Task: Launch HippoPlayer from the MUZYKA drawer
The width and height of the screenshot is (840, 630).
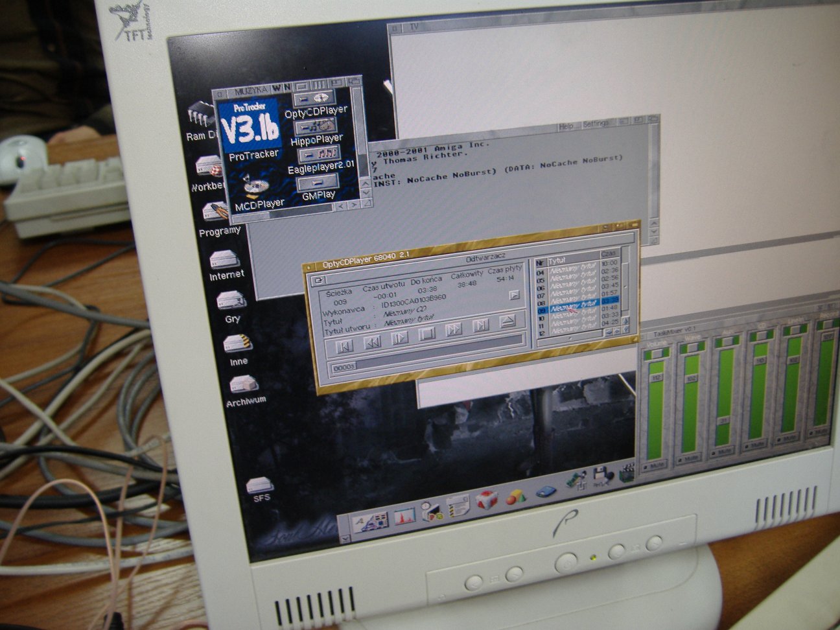Action: (x=317, y=126)
